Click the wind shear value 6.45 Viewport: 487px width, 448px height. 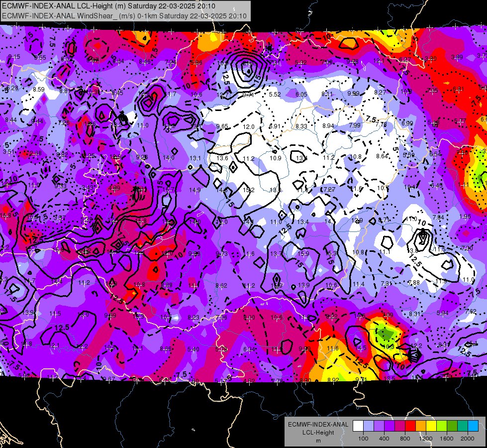click(436, 185)
